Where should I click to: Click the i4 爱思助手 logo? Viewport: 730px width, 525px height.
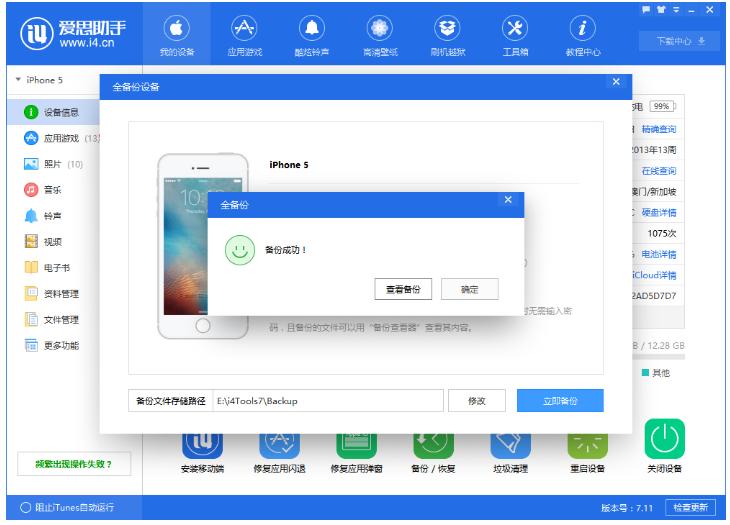(73, 34)
